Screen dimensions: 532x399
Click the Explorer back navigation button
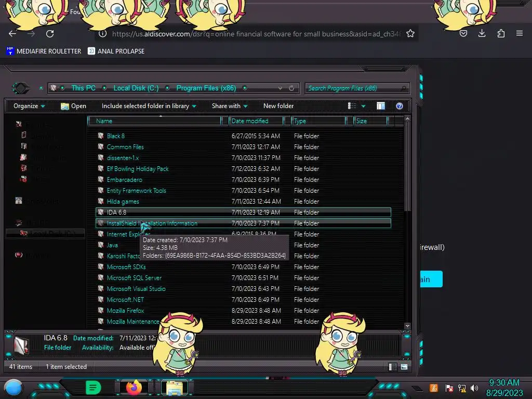tap(21, 88)
